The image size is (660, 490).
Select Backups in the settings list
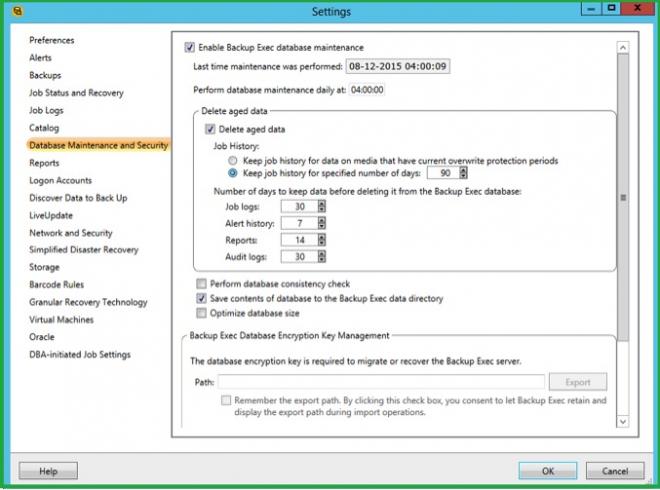point(45,75)
